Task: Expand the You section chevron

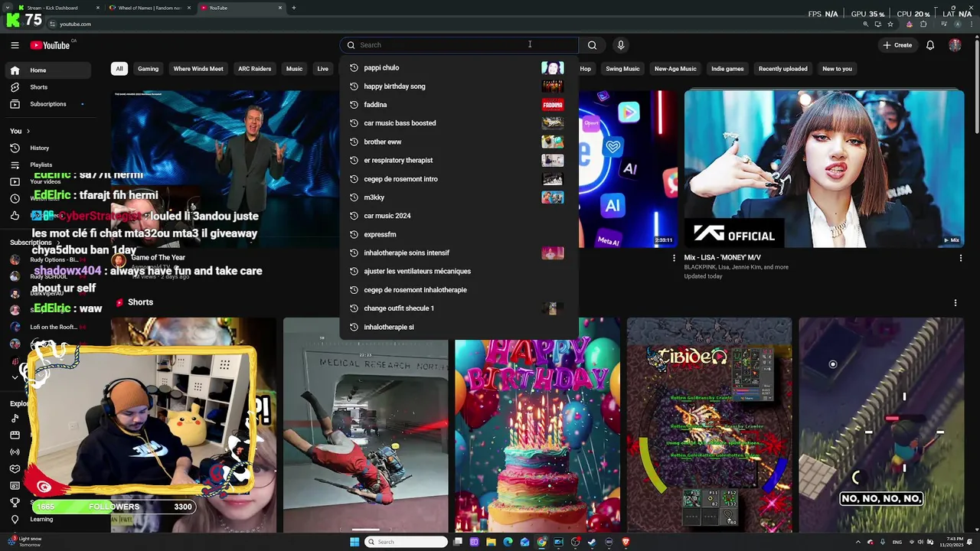Action: (30, 131)
